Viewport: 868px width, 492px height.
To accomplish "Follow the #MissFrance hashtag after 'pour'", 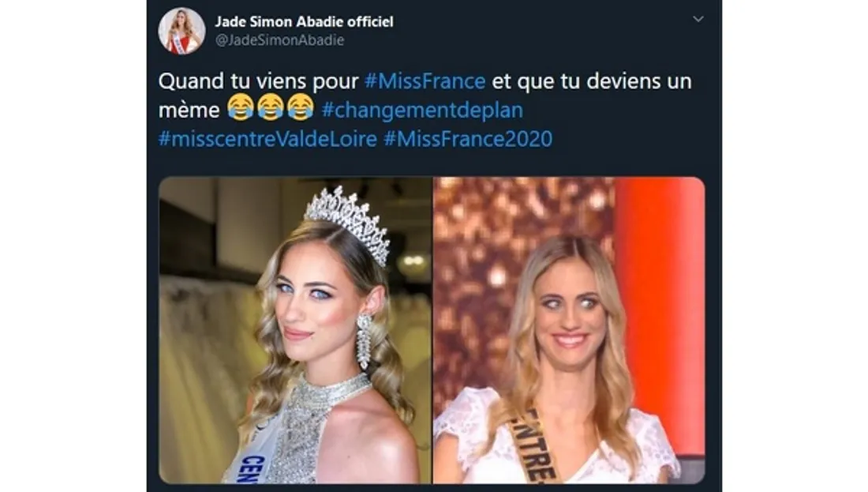I will tap(425, 81).
